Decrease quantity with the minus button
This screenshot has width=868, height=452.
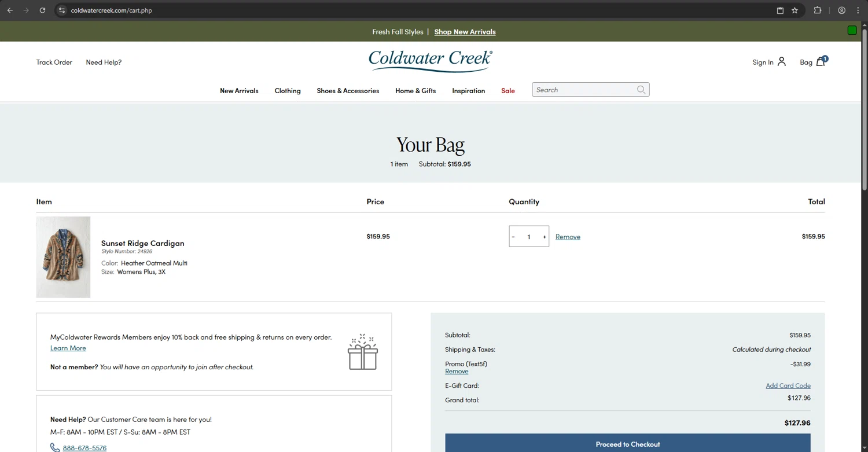(x=513, y=237)
